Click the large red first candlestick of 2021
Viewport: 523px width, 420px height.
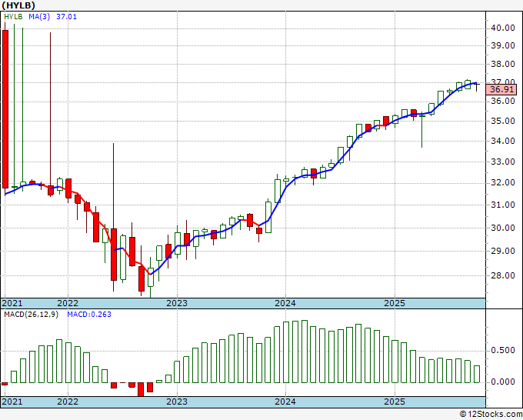click(5, 109)
